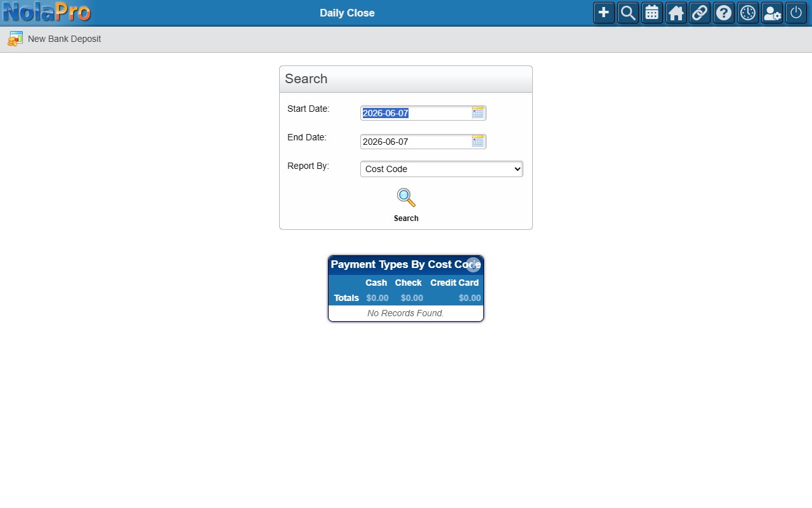Open the plus add-new toolbar icon
The image size is (812, 508).
[604, 13]
